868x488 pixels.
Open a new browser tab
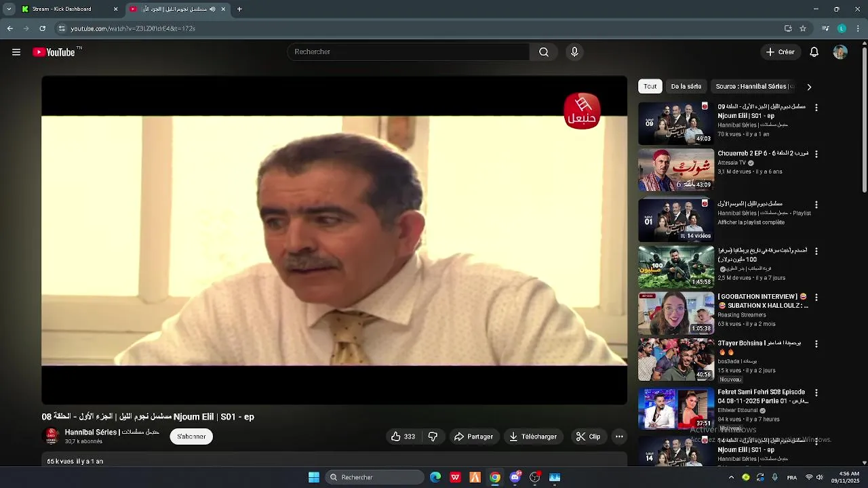click(239, 9)
